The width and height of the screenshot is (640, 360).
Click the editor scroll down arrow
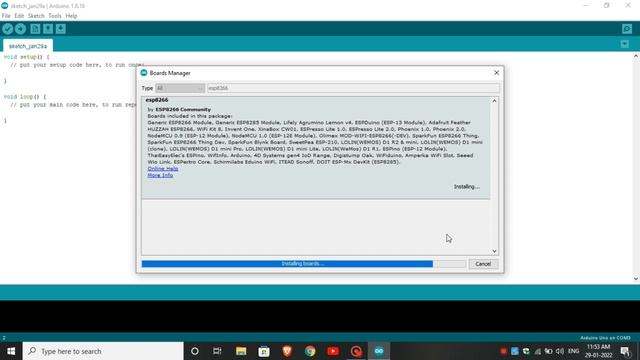(x=636, y=279)
